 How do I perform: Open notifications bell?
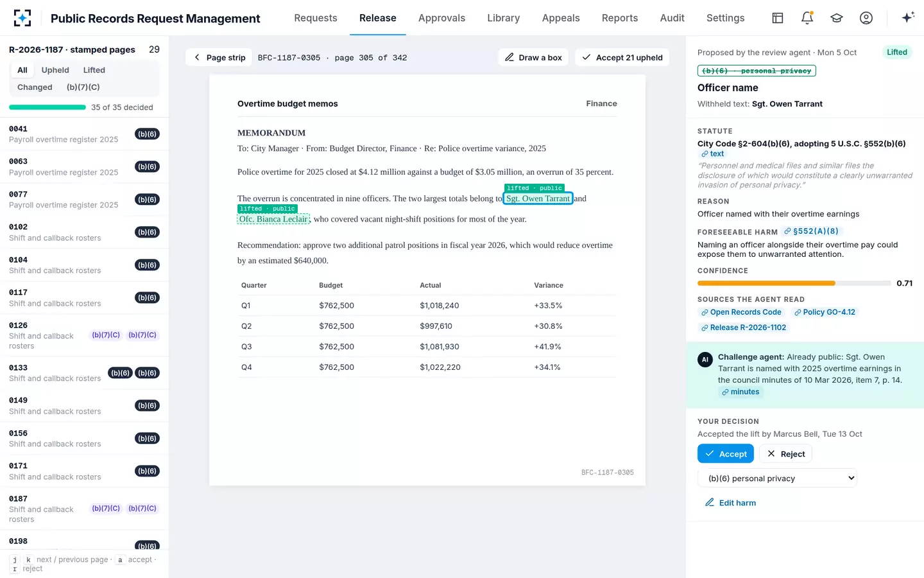coord(807,18)
